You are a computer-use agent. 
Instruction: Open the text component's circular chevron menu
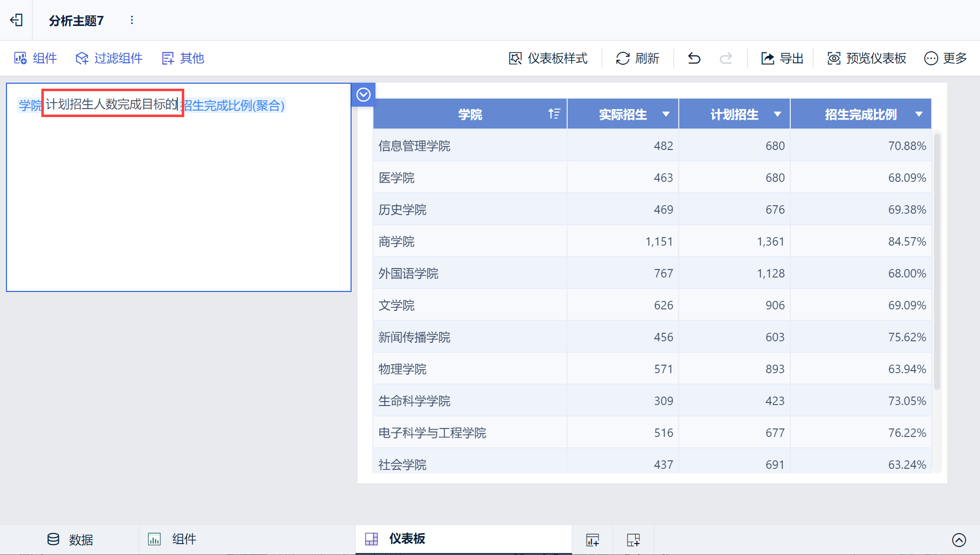364,94
